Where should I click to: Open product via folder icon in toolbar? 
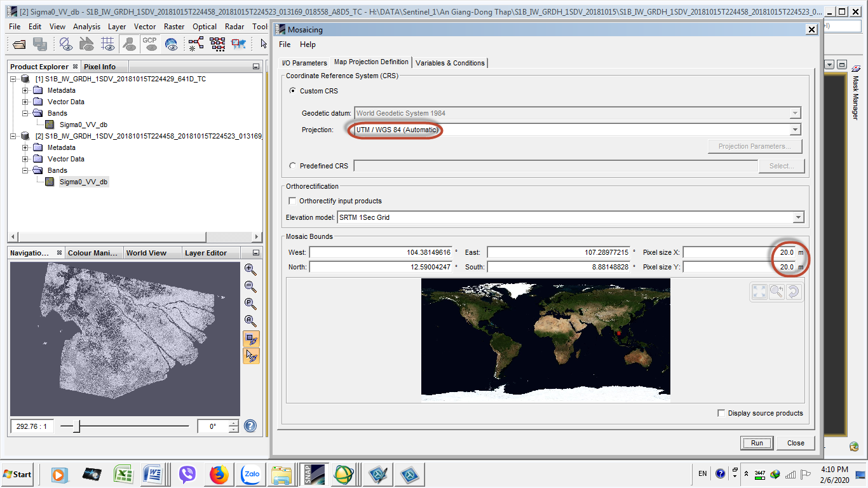pyautogui.click(x=19, y=44)
